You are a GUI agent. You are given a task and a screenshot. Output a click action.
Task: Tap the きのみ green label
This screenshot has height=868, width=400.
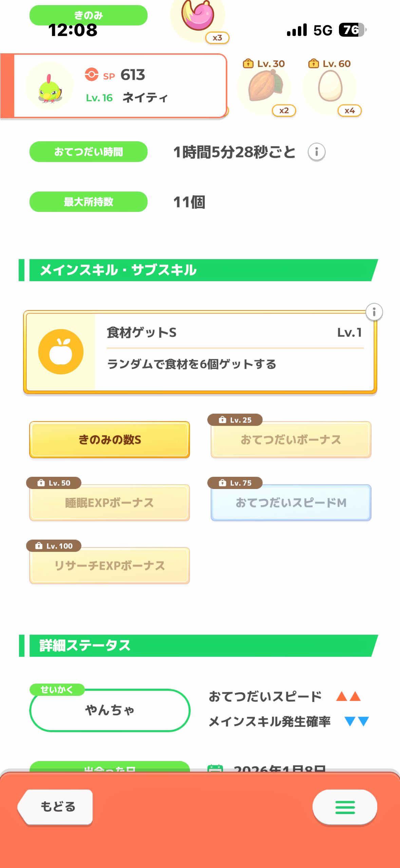coord(89,15)
